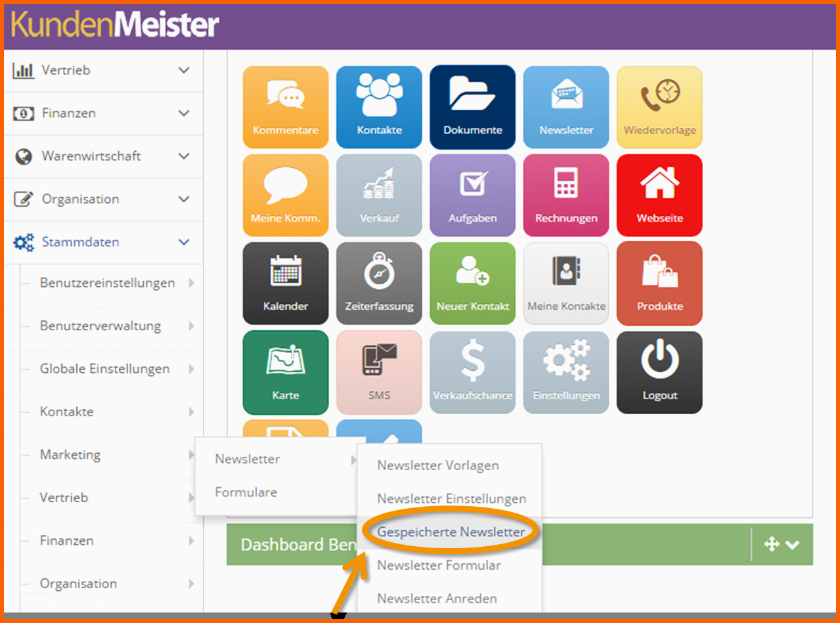Select Marketing under Stammdaten

(x=70, y=454)
